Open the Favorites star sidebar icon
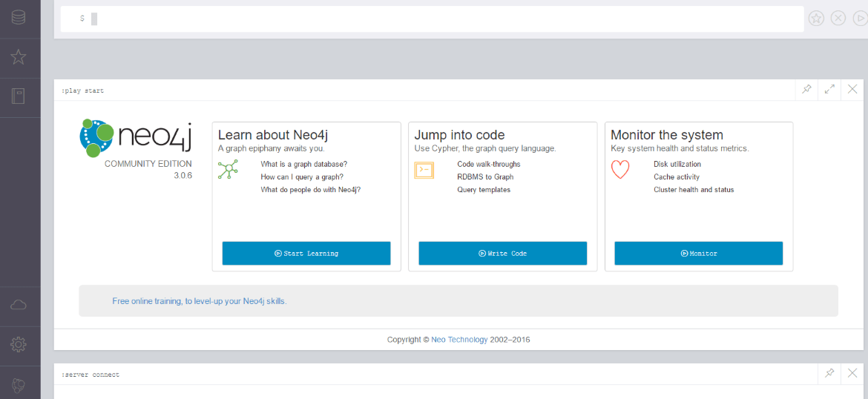This screenshot has width=868, height=399. 19,57
